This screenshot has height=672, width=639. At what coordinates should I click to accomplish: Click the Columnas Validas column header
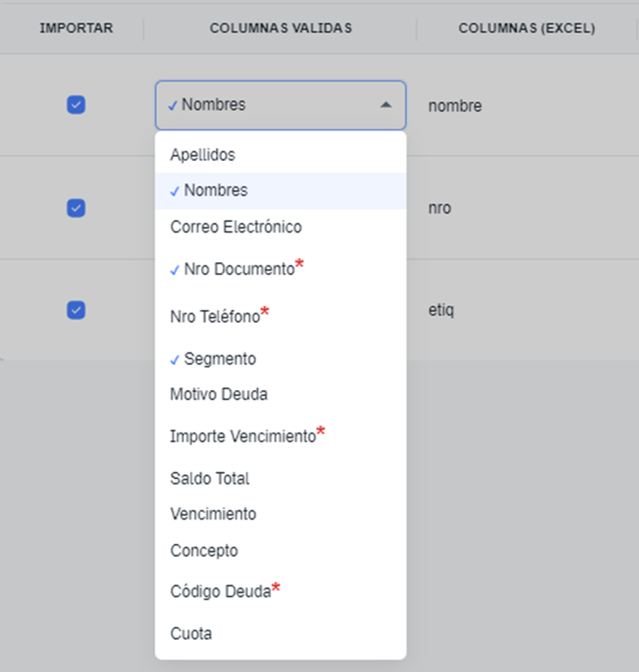point(280,29)
